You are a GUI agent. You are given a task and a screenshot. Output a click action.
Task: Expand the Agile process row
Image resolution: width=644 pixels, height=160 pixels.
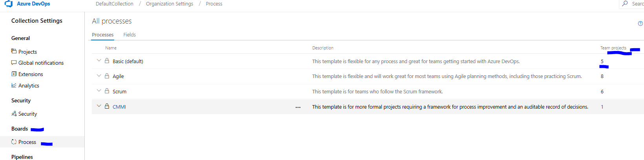pos(99,76)
